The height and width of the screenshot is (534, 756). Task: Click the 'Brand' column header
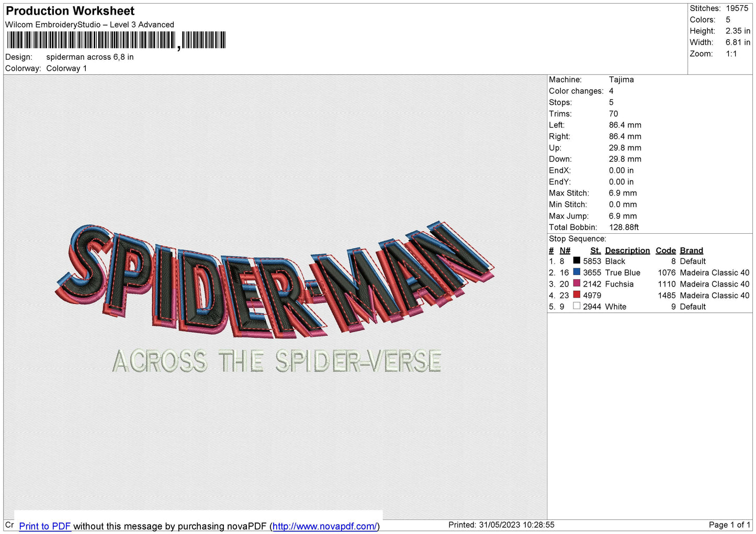point(692,251)
